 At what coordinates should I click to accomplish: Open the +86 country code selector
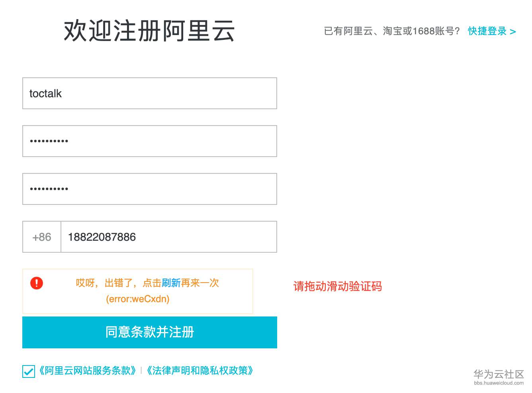click(x=41, y=237)
